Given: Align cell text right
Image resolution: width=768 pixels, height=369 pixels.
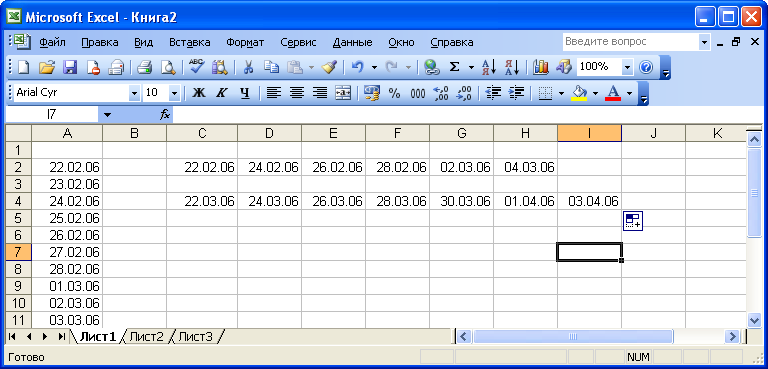Looking at the screenshot, I should point(320,93).
